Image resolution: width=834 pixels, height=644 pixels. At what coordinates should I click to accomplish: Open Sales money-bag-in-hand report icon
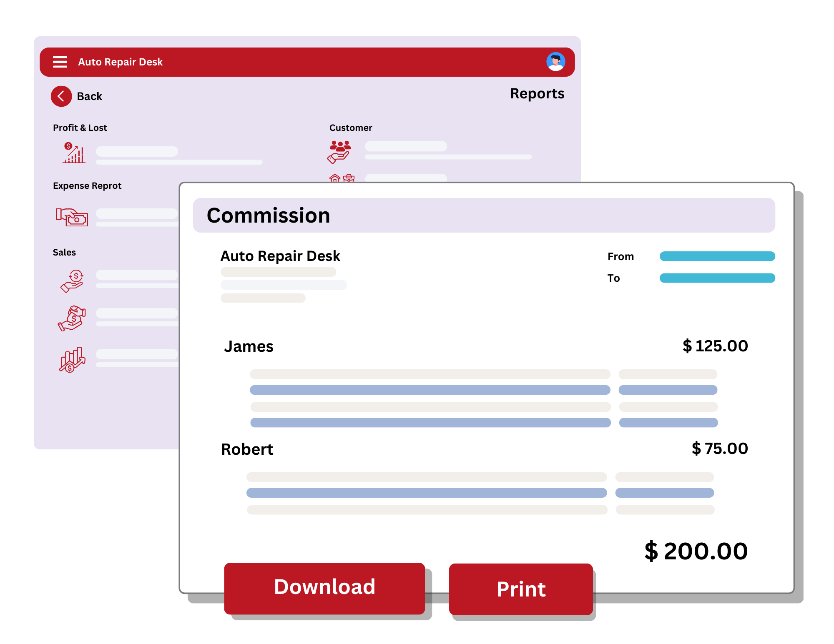coord(72,318)
